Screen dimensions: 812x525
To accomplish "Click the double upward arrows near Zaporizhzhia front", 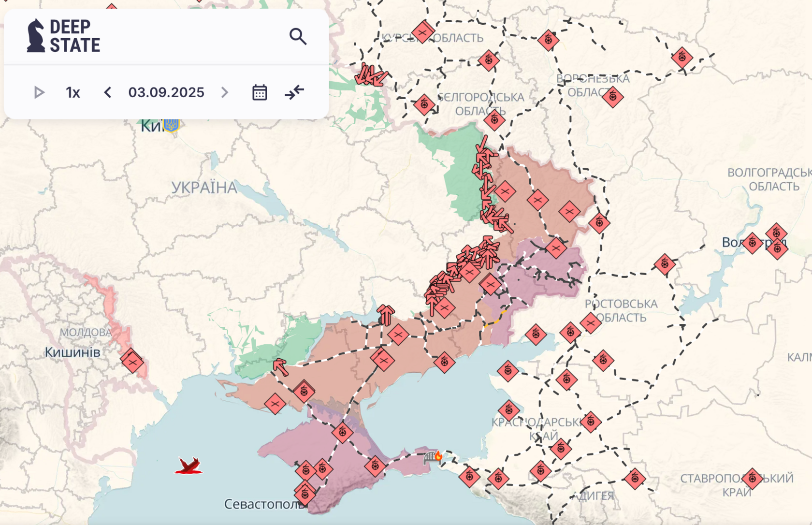I will pos(386,315).
